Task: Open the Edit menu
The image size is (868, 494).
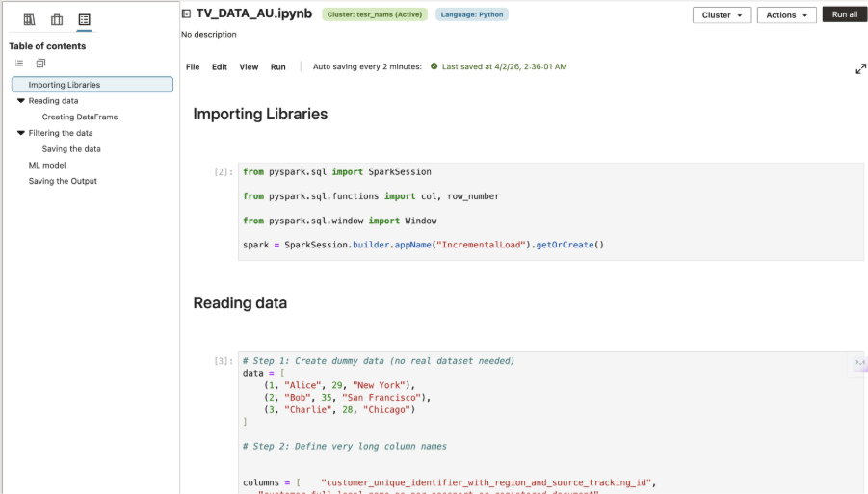Action: coord(220,67)
